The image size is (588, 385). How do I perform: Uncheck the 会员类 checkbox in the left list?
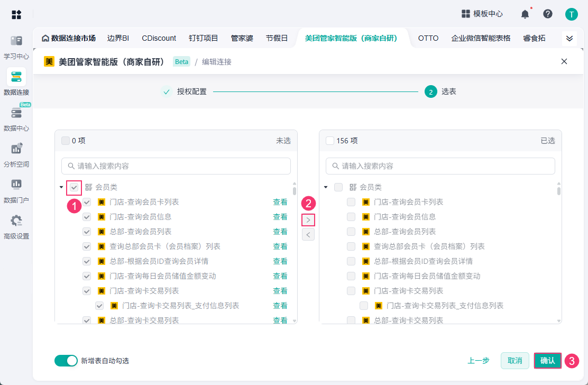[x=74, y=187]
